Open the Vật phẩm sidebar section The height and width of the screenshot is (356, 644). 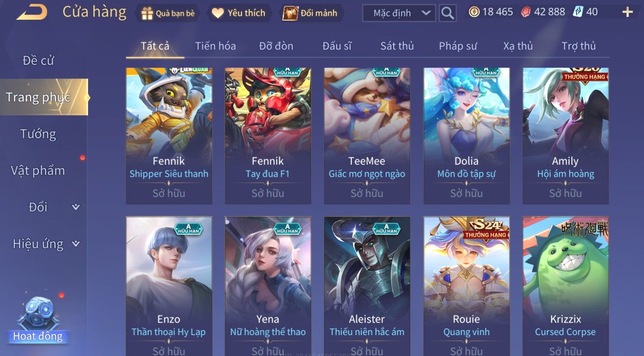[x=38, y=171]
